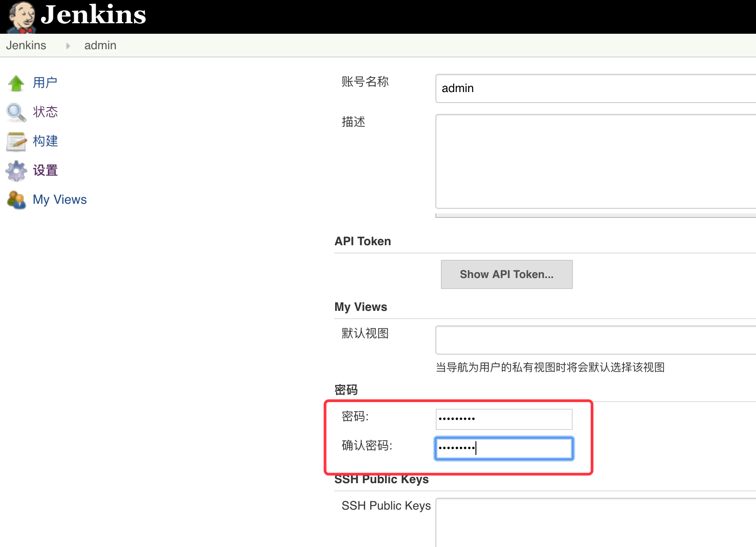
Task: Click the notepad 构建 icon
Action: click(x=16, y=141)
